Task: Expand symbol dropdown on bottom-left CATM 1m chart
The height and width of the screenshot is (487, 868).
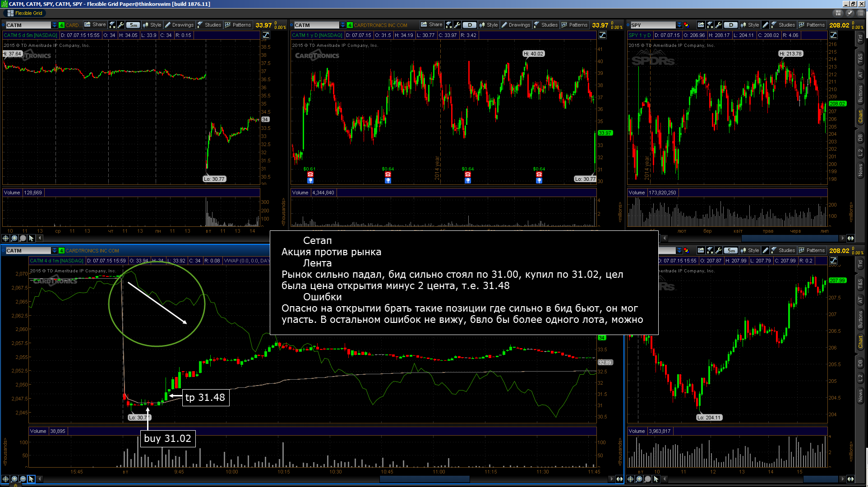Action: pos(55,251)
